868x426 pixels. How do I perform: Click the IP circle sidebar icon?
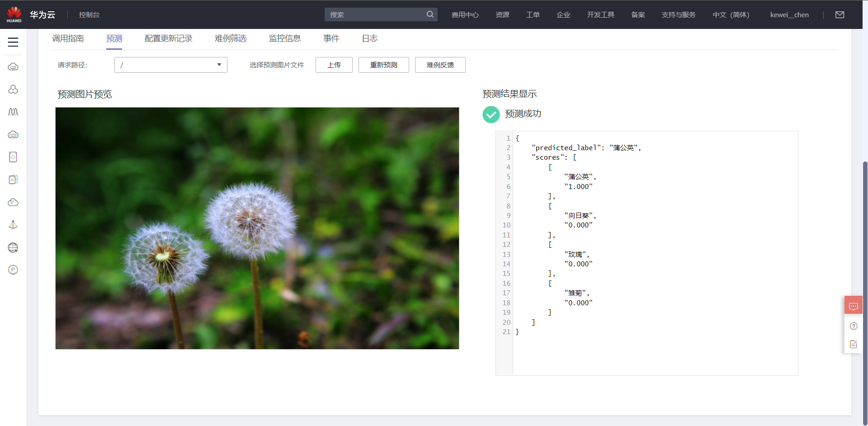[13, 270]
